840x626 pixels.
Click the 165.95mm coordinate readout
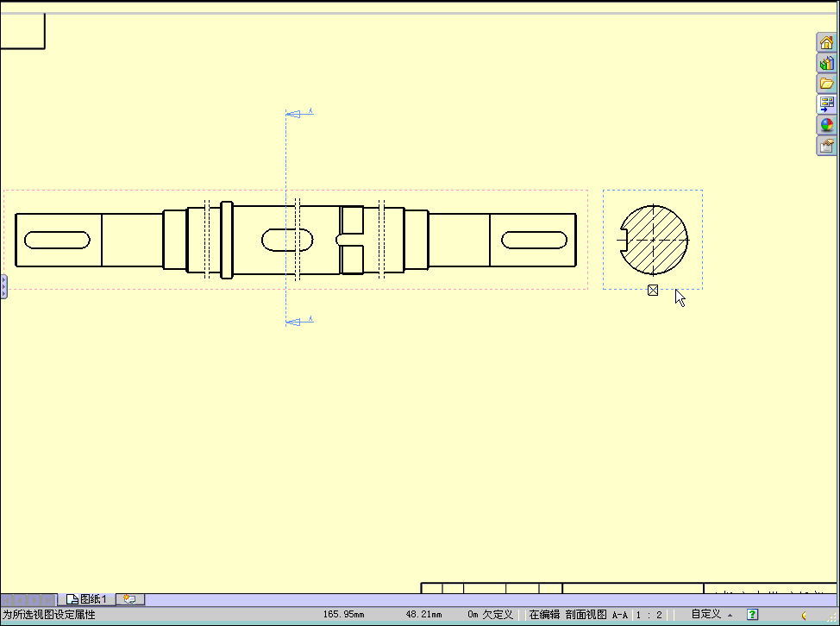pos(343,615)
